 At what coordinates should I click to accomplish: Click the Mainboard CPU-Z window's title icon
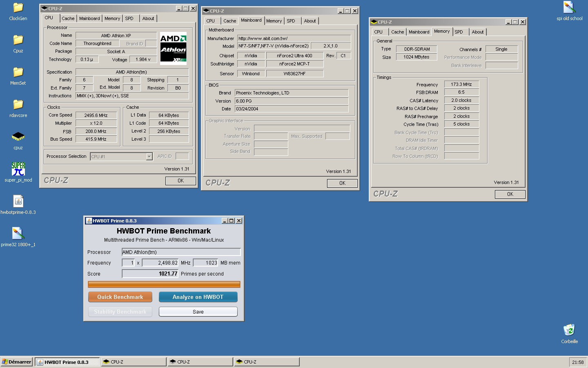click(206, 11)
